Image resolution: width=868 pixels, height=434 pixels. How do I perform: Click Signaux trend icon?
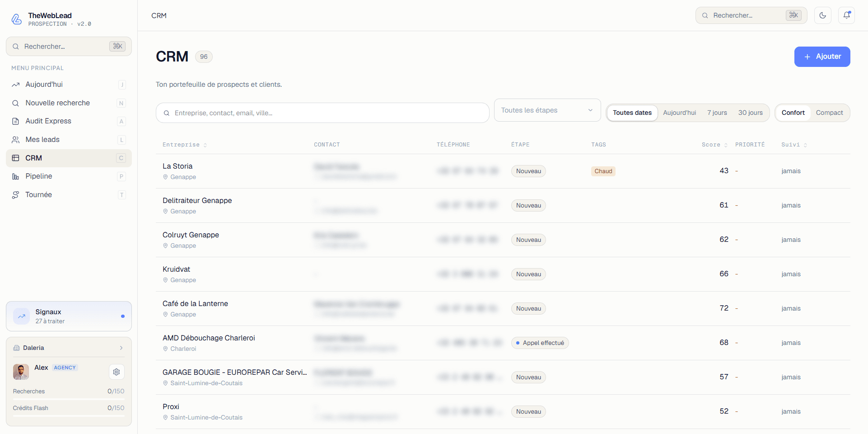point(22,316)
